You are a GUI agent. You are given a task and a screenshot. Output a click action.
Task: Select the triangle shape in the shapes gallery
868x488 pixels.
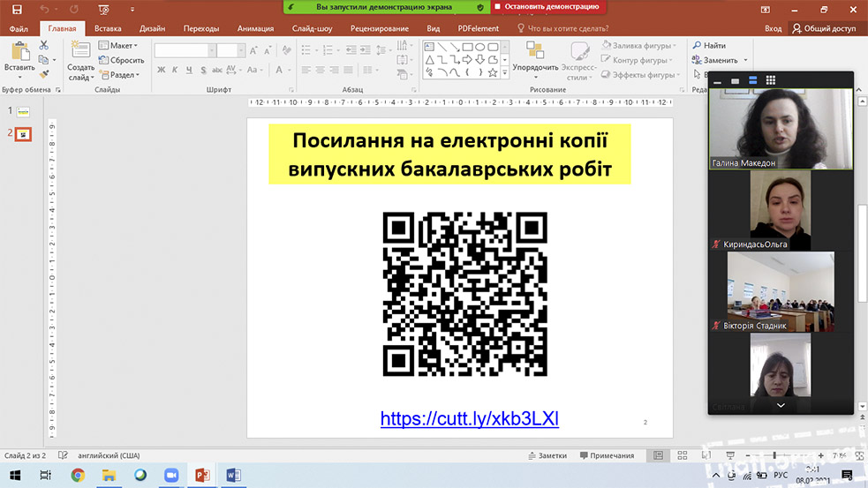429,60
